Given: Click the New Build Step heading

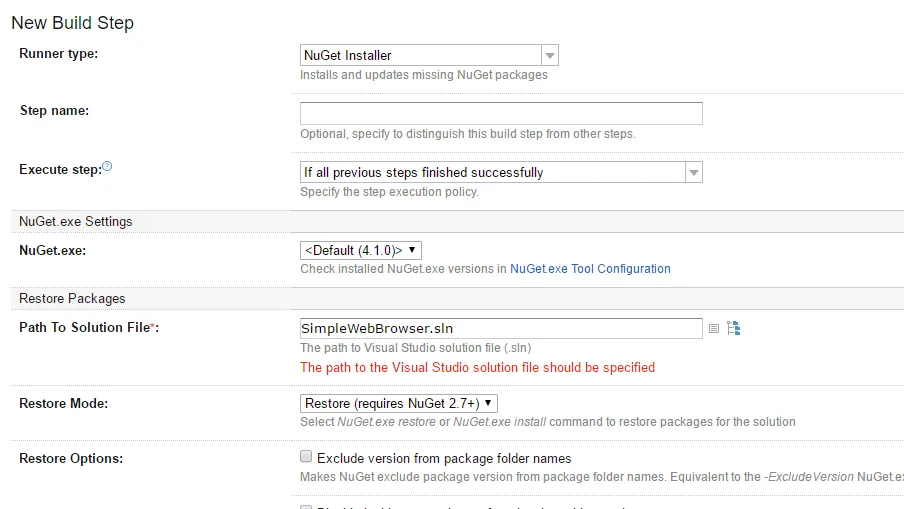Looking at the screenshot, I should tap(73, 22).
